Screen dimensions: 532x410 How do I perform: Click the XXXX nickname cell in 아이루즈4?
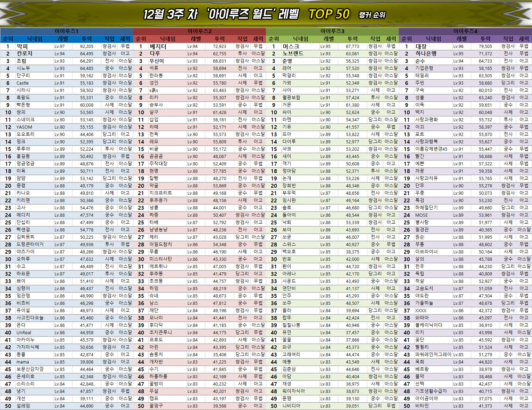coord(421,310)
